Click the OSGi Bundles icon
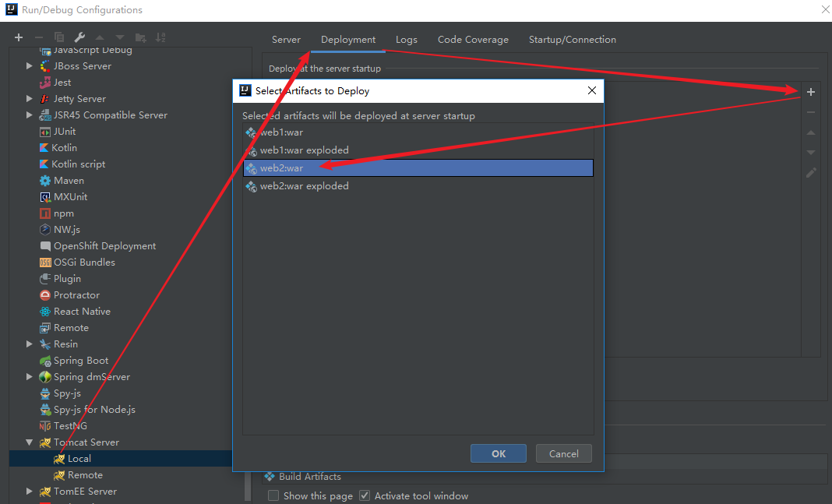This screenshot has width=832, height=504. pos(45,262)
